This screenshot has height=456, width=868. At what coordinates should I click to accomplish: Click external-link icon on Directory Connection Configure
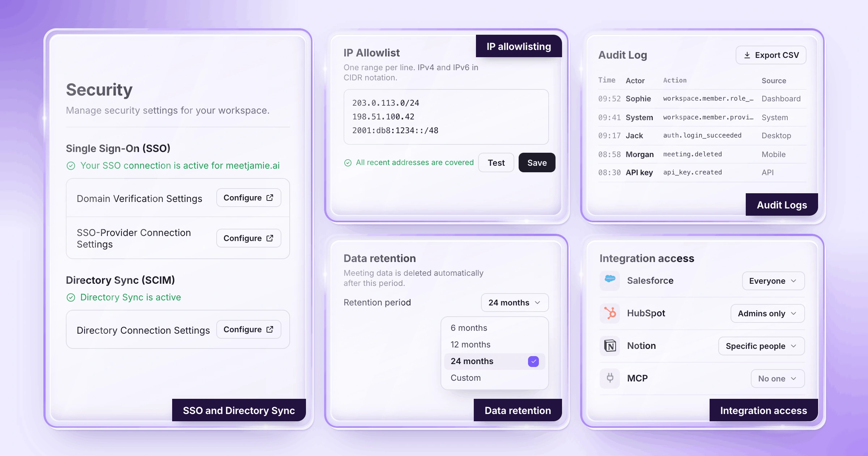pos(270,329)
